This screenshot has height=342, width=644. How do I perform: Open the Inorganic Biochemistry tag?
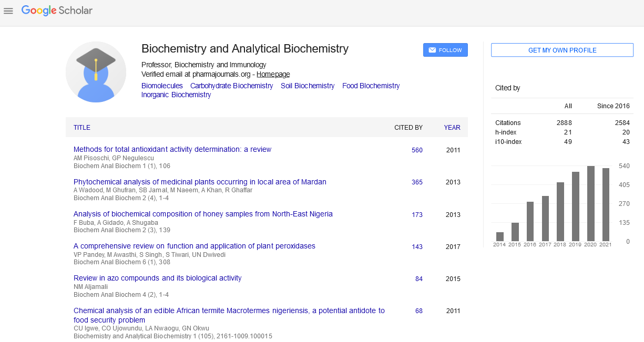tap(176, 95)
